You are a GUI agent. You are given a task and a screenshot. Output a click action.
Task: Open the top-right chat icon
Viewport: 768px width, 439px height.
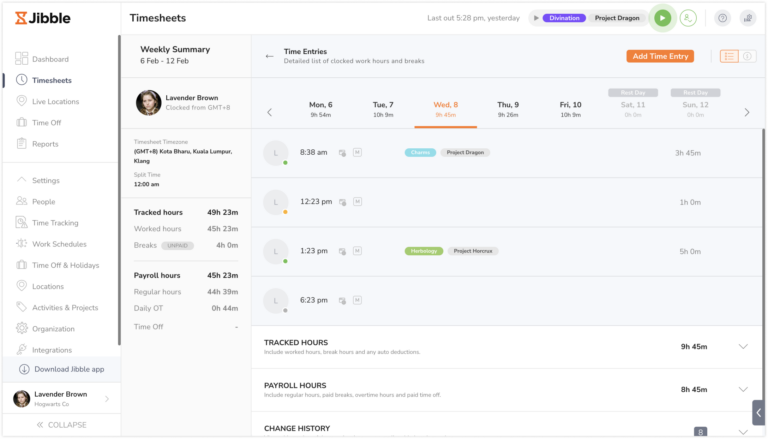pyautogui.click(x=748, y=18)
